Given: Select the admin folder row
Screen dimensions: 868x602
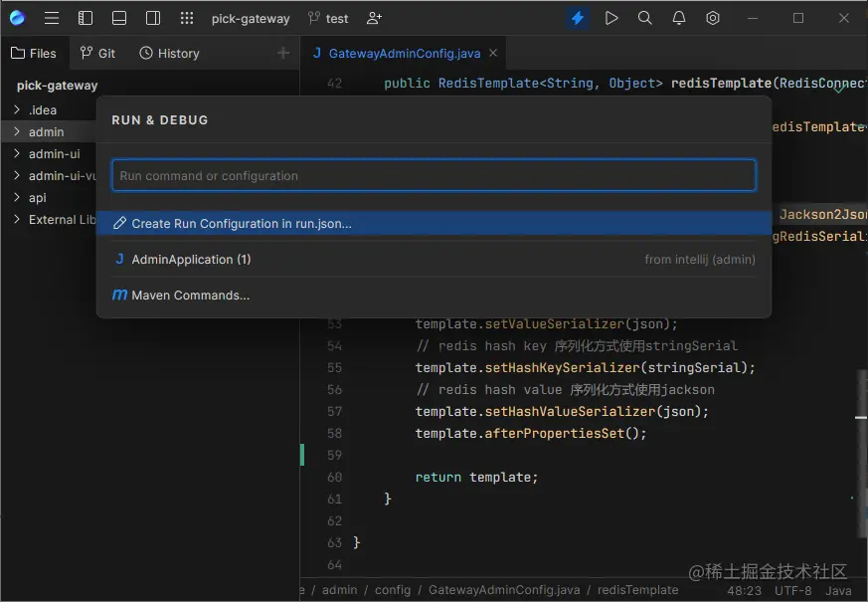Looking at the screenshot, I should pyautogui.click(x=49, y=131).
